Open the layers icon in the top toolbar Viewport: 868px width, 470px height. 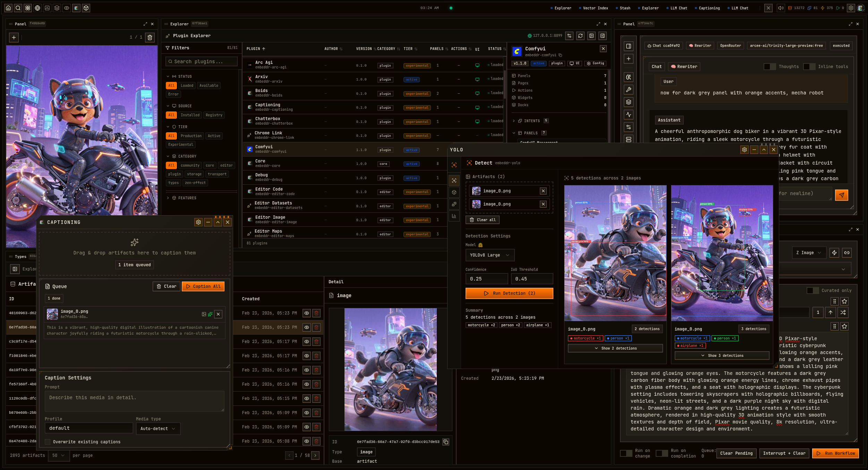pos(57,8)
